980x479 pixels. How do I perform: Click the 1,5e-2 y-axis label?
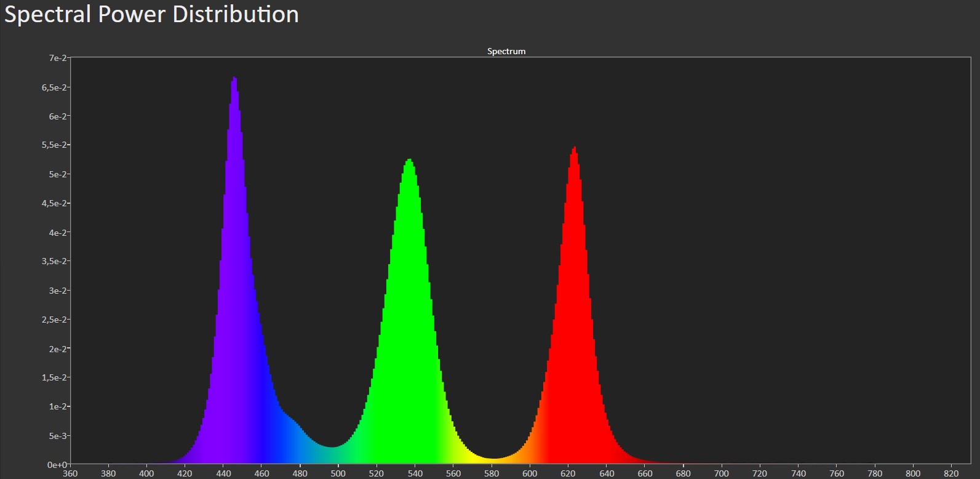pos(54,377)
